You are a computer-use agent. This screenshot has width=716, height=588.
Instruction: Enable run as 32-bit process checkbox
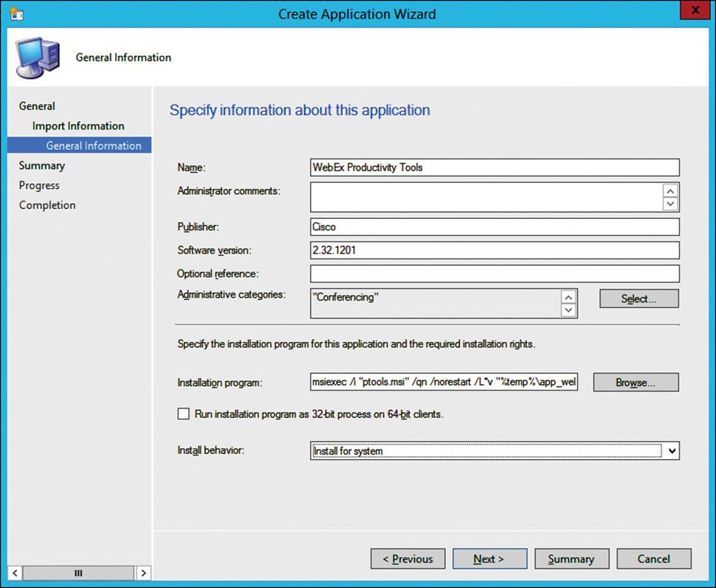[x=184, y=414]
